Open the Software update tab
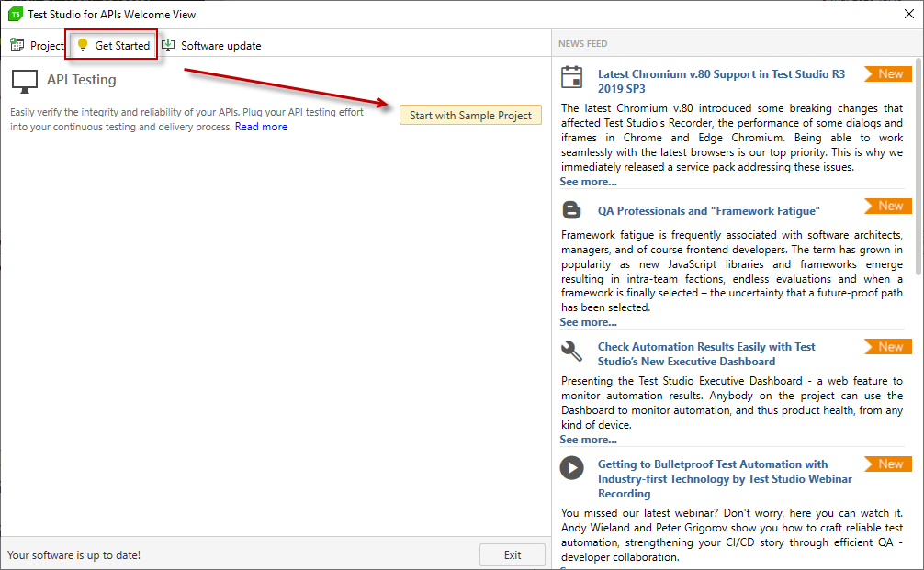This screenshot has height=570, width=924. click(211, 45)
